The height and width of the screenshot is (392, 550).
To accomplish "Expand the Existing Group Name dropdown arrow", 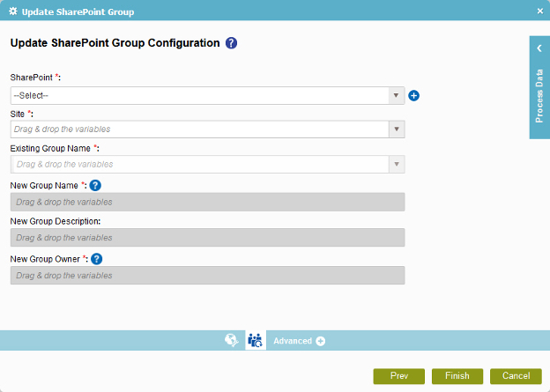I will pyautogui.click(x=397, y=164).
